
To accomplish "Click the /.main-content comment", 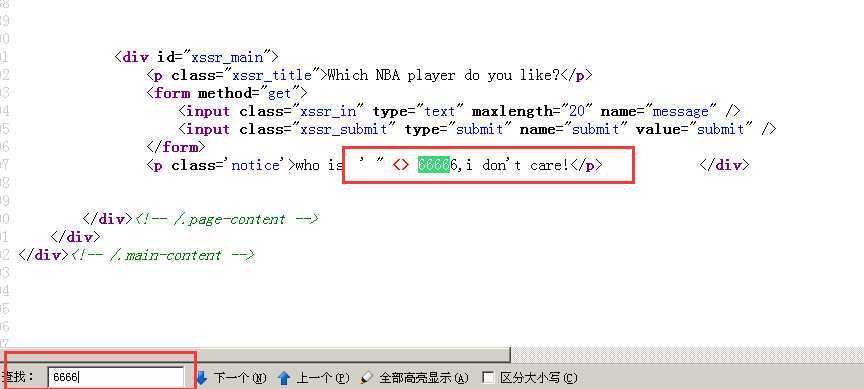I will pyautogui.click(x=162, y=256).
